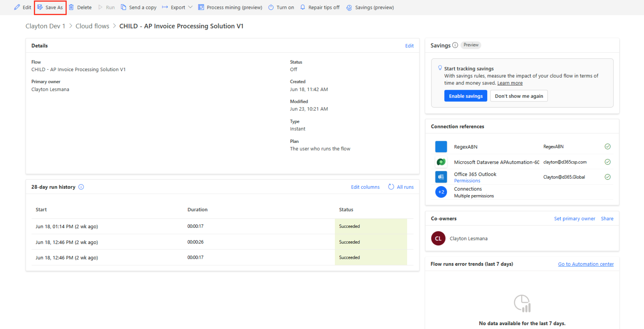
Task: Click the Microsoft Dataverse connector icon
Action: coord(441,162)
